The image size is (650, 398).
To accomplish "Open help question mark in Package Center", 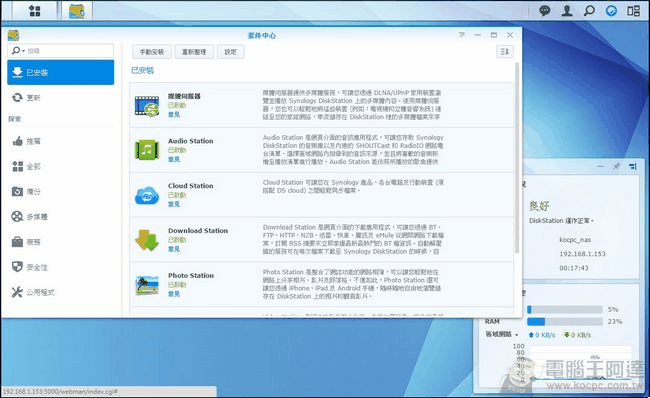I will pyautogui.click(x=462, y=35).
